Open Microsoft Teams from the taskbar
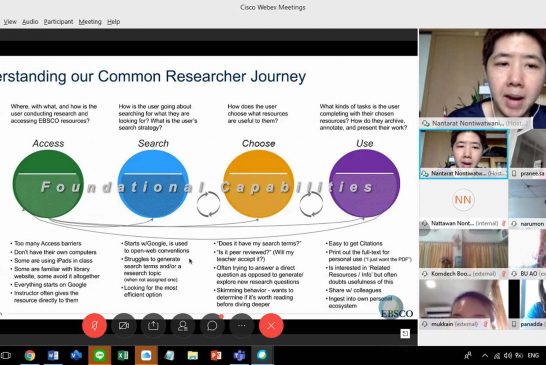The width and height of the screenshot is (546, 365). [x=239, y=355]
